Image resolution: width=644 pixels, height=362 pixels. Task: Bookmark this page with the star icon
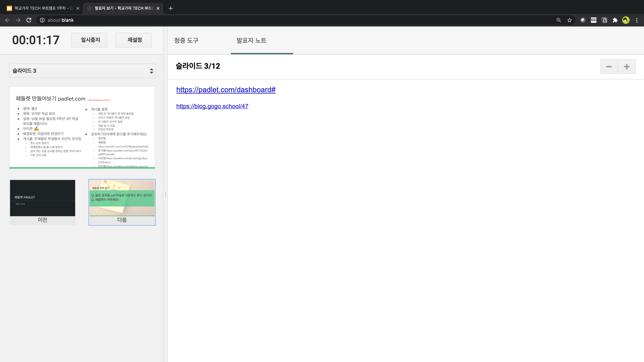(570, 20)
